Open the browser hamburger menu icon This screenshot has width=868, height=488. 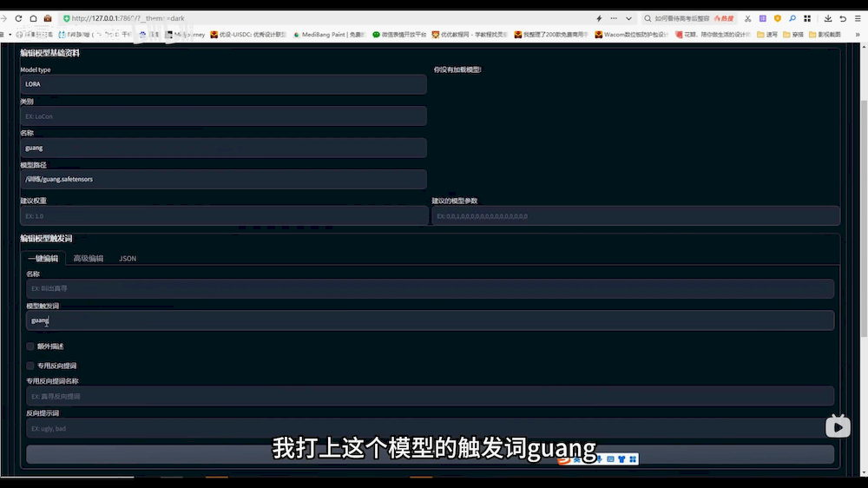pyautogui.click(x=858, y=18)
